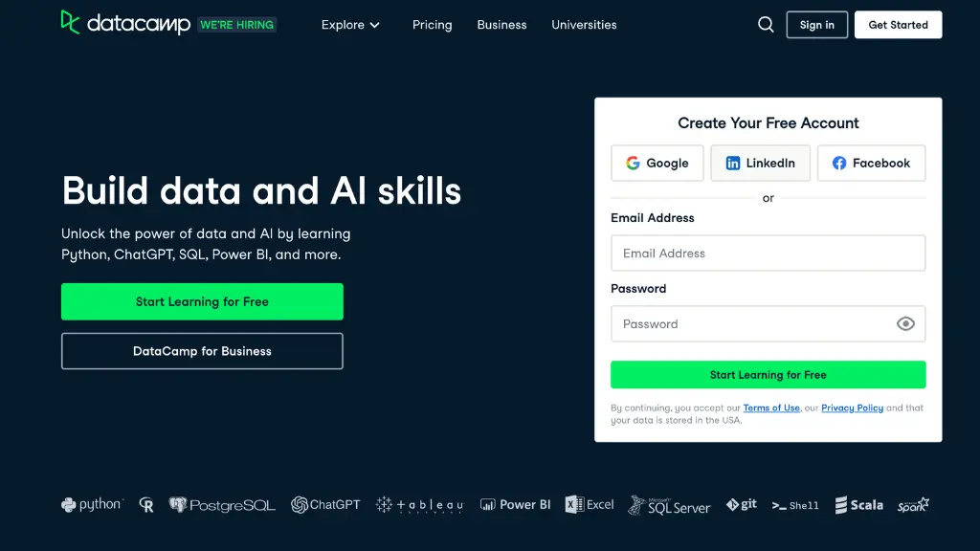Sign up with Google
The width and height of the screenshot is (980, 551).
657,163
